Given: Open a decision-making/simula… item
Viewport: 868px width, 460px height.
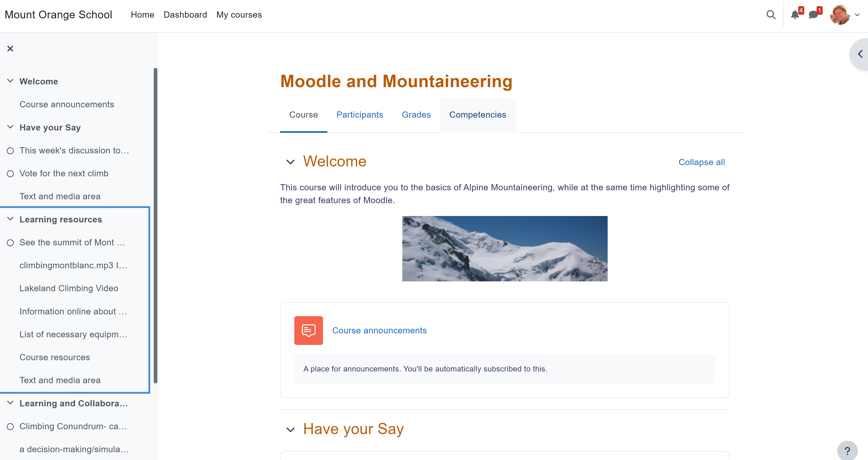Looking at the screenshot, I should [x=74, y=449].
